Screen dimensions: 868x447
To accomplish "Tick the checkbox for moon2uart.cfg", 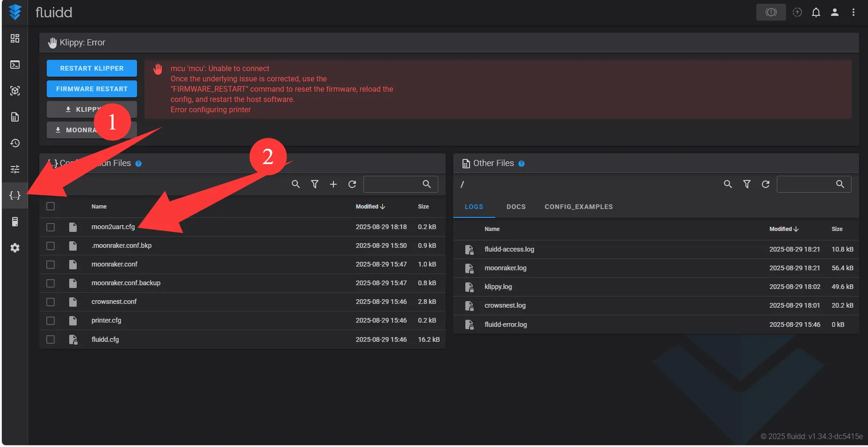I will click(51, 227).
